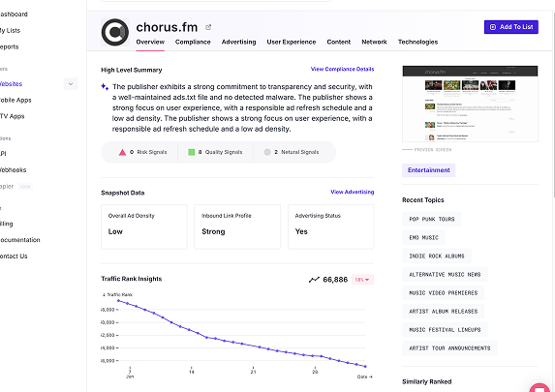Viewport: 555px width, 392px height.
Task: Click the Neutral Signals count
Action: (276, 152)
